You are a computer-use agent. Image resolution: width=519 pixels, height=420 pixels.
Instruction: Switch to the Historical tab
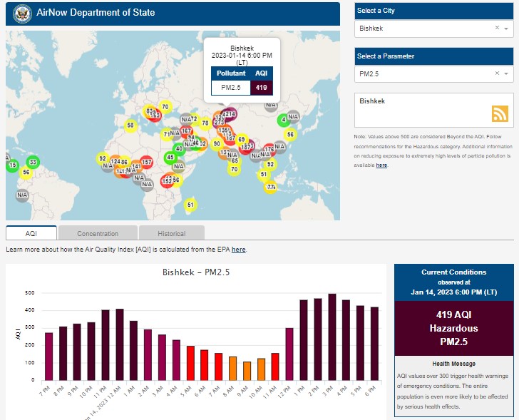171,233
